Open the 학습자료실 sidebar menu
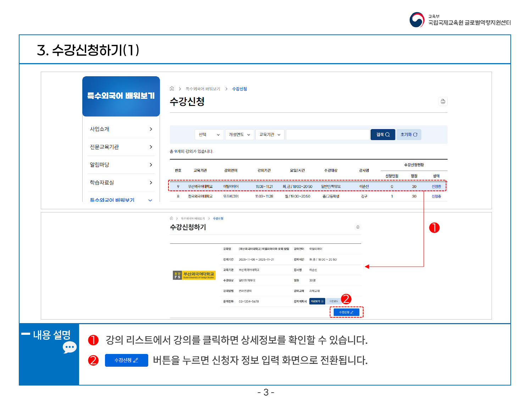Image resolution: width=532 pixels, height=399 pixels. coord(121,182)
